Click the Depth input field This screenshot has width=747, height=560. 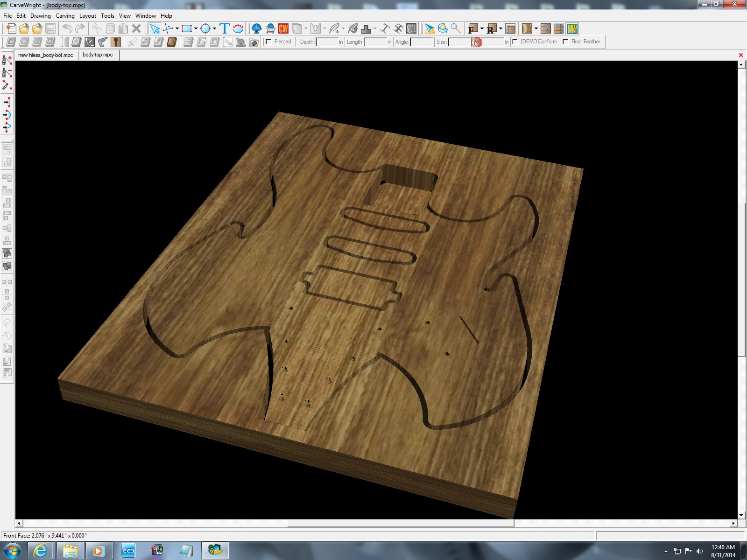tap(327, 42)
